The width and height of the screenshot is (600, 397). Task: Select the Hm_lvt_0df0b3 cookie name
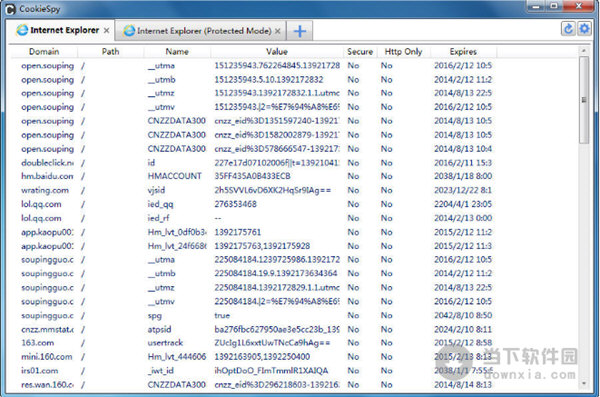click(177, 232)
